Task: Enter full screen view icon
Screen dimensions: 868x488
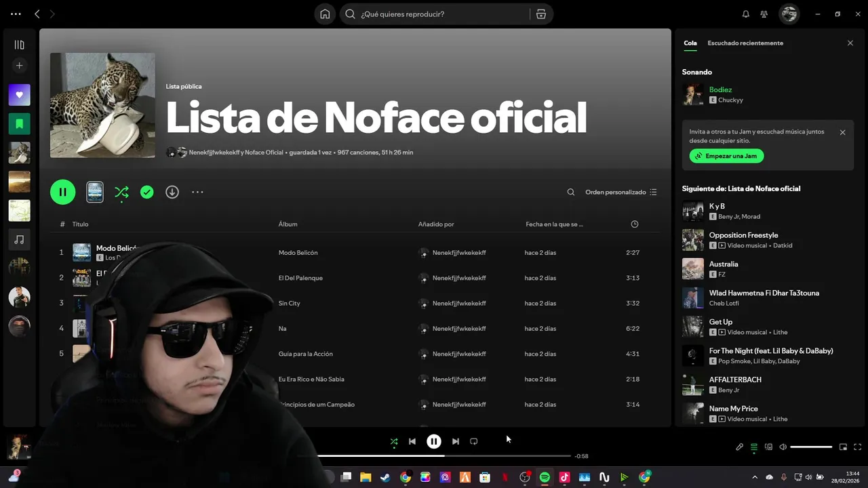Action: coord(858,447)
